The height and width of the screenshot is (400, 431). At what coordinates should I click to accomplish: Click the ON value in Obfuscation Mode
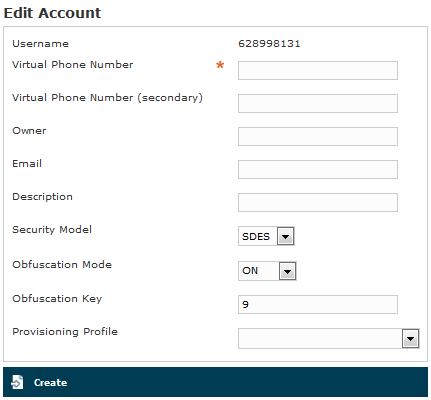click(250, 271)
